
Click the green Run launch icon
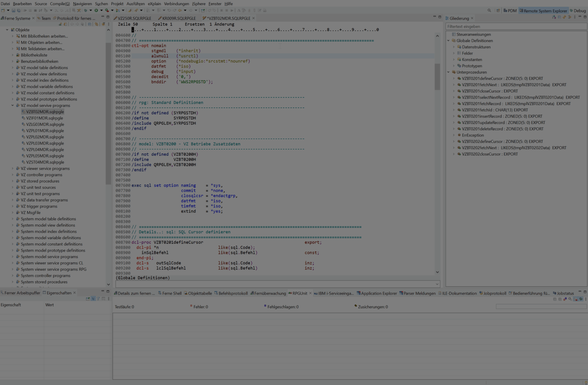(x=96, y=10)
